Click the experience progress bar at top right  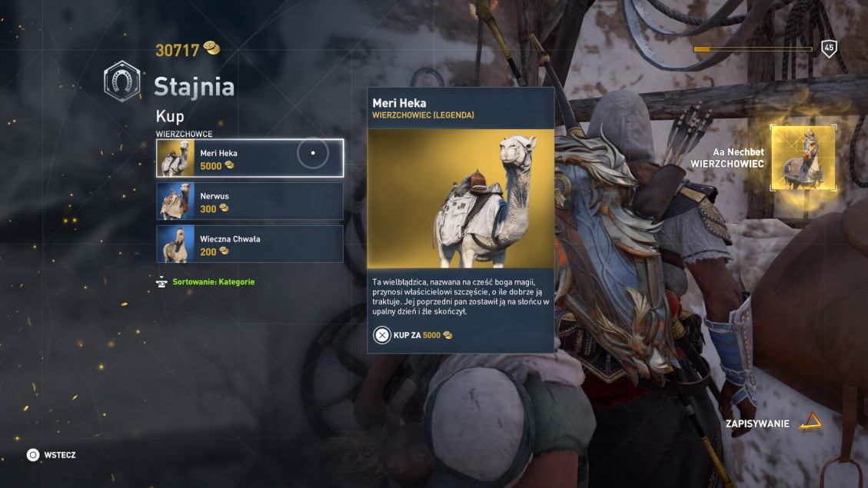[x=753, y=49]
